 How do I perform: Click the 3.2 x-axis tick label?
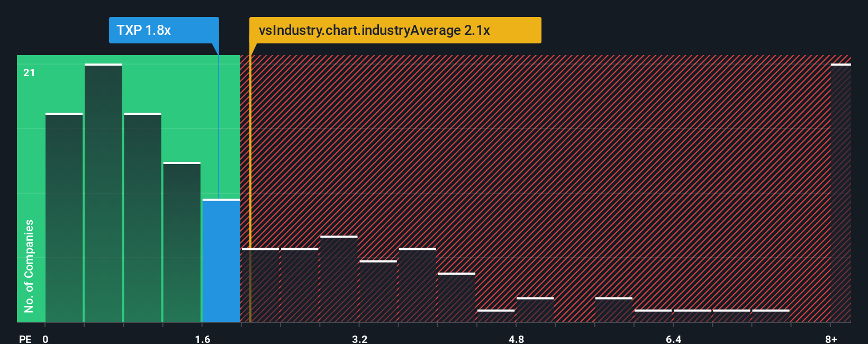pos(359,339)
